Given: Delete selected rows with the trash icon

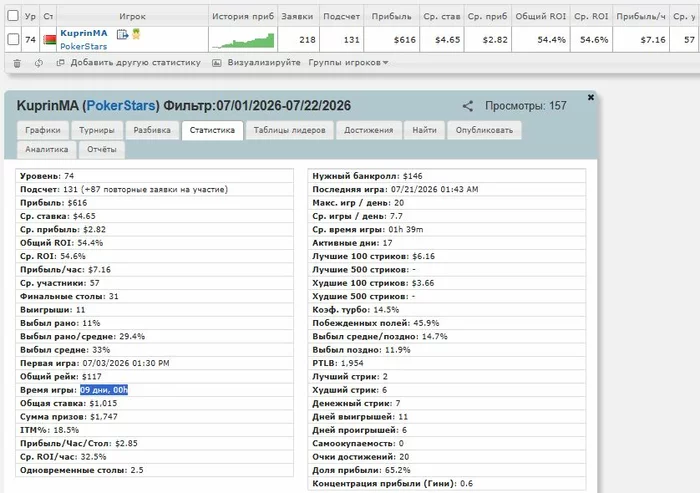Looking at the screenshot, I should (x=17, y=63).
